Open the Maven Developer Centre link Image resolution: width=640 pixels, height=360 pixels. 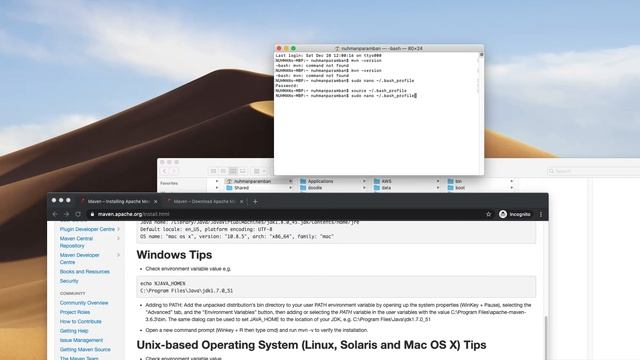80,258
